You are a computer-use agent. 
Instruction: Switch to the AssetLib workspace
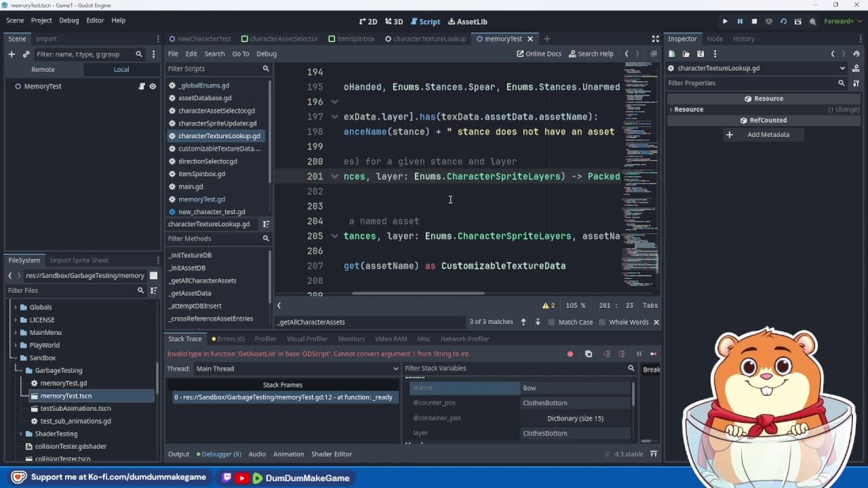(x=467, y=22)
